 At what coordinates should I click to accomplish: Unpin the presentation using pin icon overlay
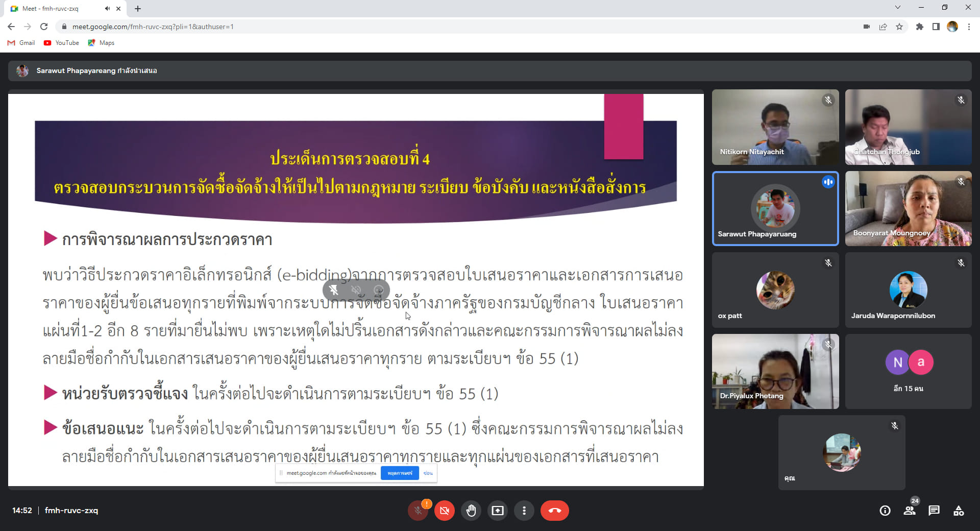pos(334,290)
